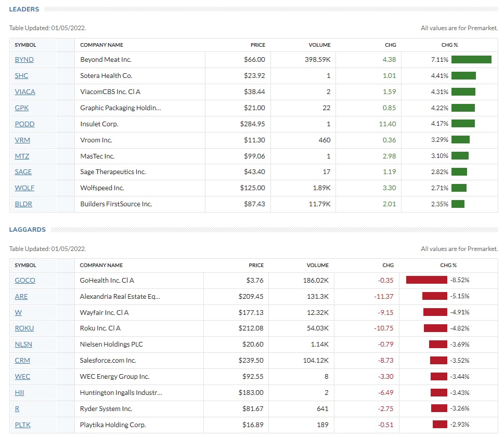504x437 pixels.
Task: Click the Laggards table VOLUME column header
Action: [x=318, y=265]
